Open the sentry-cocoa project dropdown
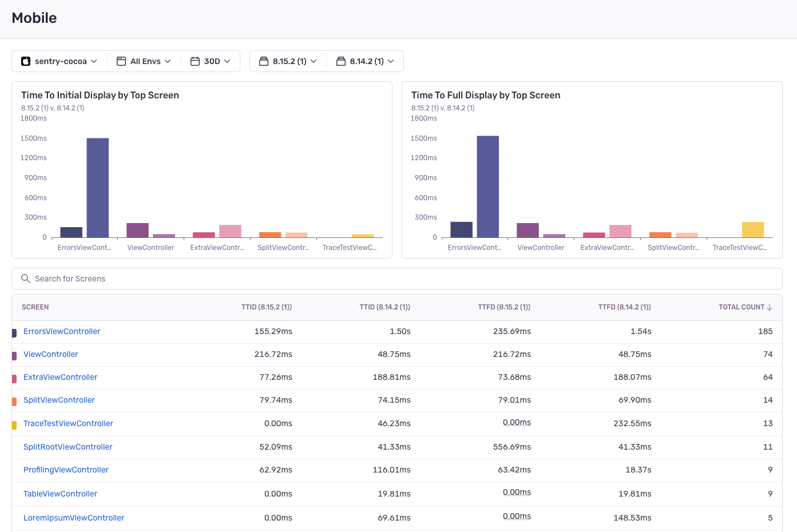The width and height of the screenshot is (797, 532). [x=60, y=61]
